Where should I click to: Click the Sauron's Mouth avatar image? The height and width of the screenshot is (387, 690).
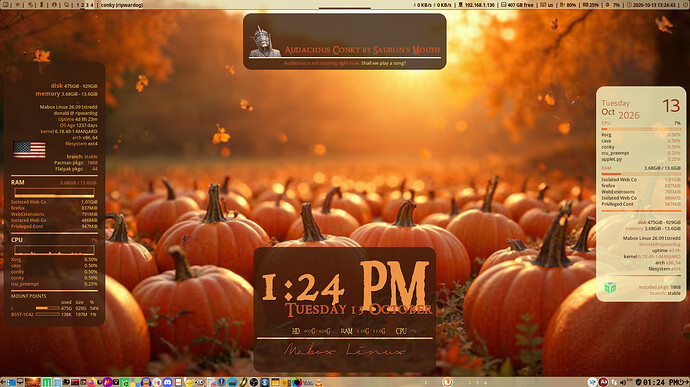point(265,42)
